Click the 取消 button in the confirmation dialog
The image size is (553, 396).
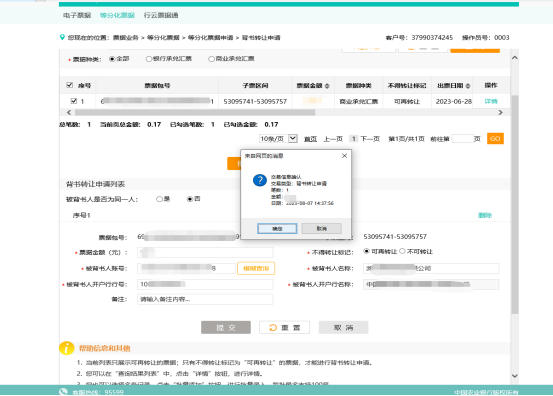pyautogui.click(x=321, y=229)
